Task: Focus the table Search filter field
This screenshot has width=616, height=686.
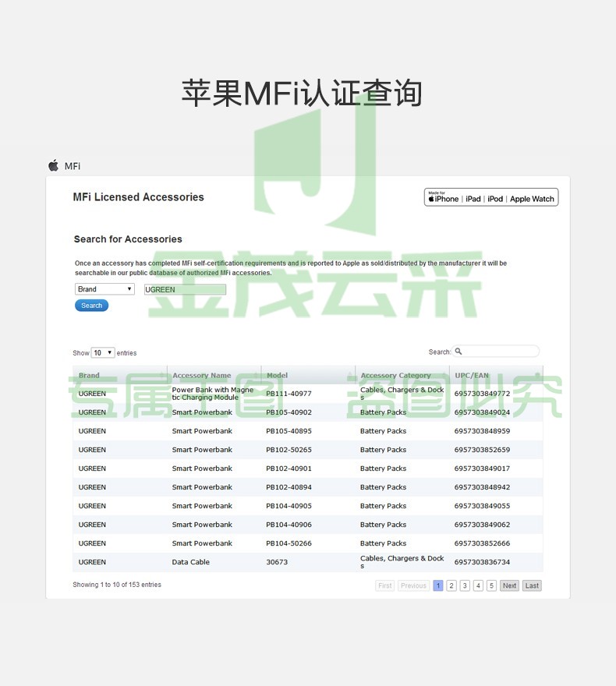Action: [495, 352]
